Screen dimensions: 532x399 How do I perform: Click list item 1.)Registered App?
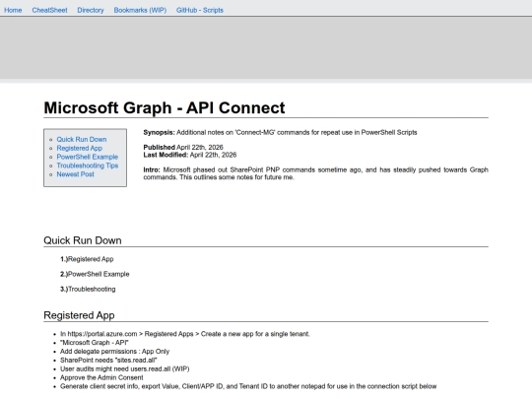click(87, 259)
